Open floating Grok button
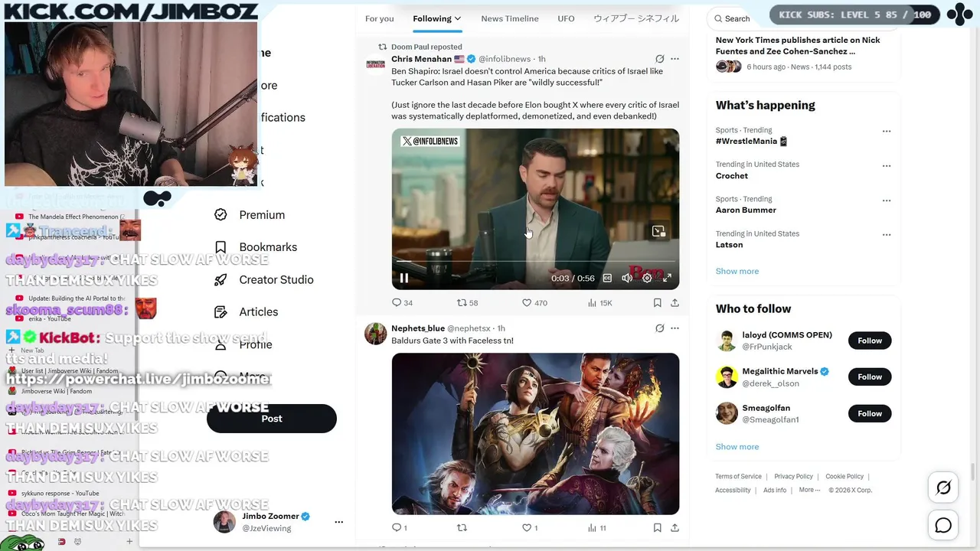Image resolution: width=980 pixels, height=551 pixels. [943, 487]
